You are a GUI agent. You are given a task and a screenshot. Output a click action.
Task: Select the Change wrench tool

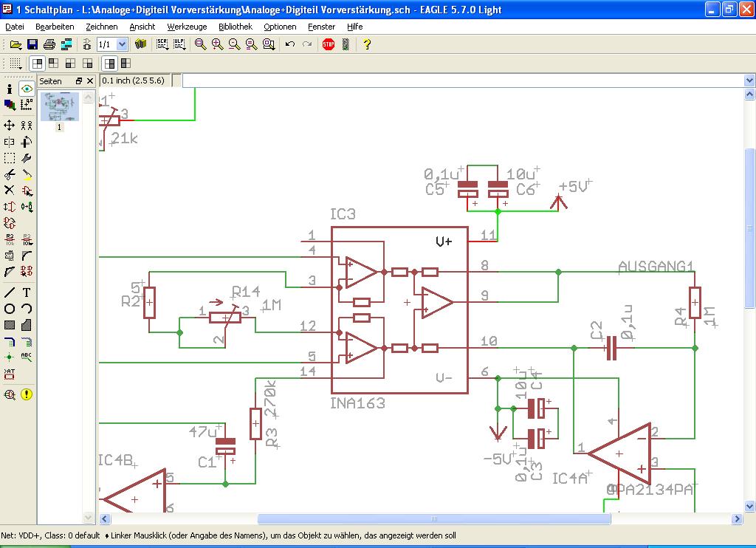coord(27,158)
